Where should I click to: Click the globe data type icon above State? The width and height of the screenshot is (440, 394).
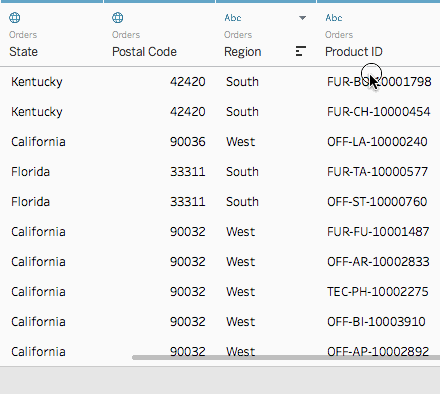click(15, 17)
